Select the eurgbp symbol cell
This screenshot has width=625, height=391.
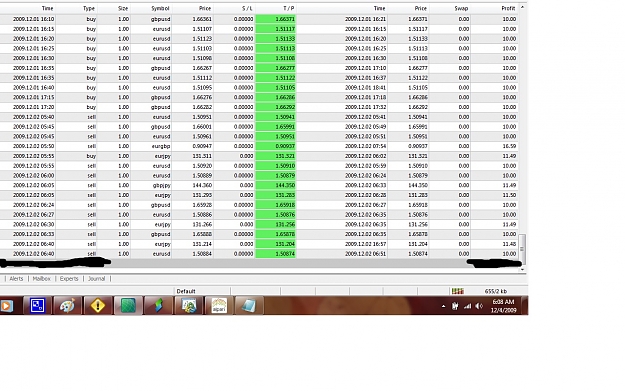161,146
